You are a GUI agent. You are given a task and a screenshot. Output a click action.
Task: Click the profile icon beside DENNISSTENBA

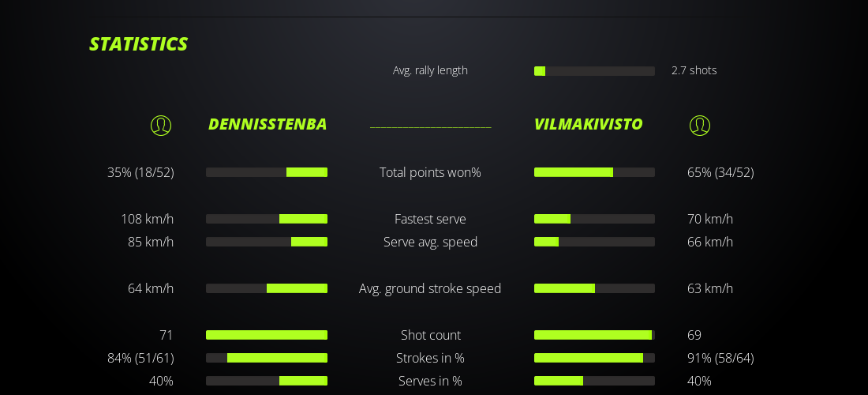pos(161,126)
